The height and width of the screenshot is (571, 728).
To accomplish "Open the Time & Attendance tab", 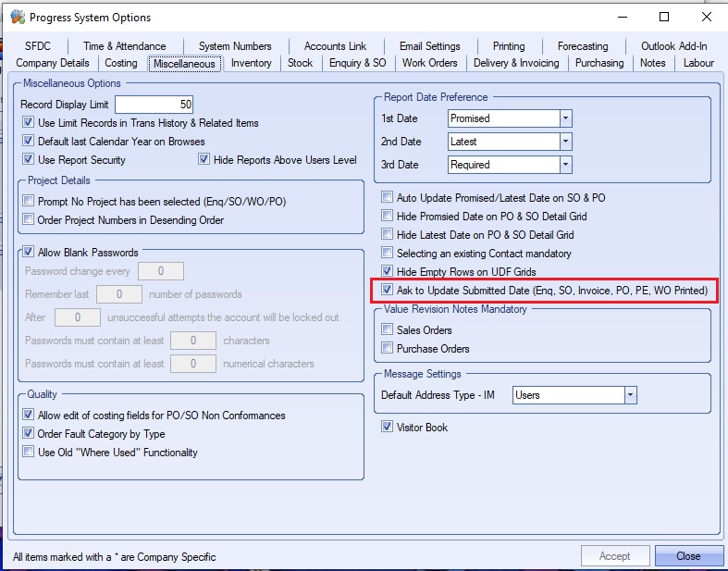I will [124, 46].
